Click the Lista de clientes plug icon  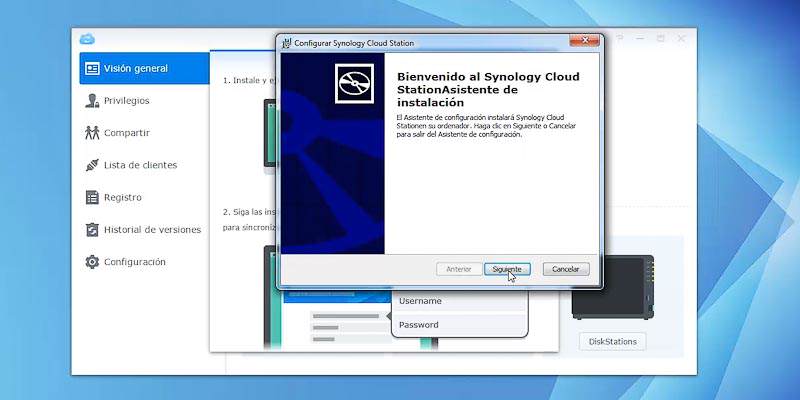tap(92, 165)
